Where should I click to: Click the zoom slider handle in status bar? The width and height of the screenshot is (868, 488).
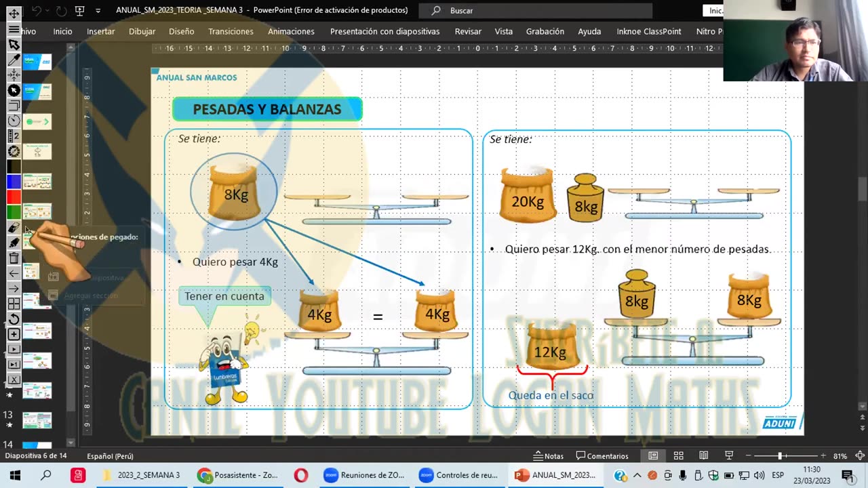pyautogui.click(x=780, y=456)
